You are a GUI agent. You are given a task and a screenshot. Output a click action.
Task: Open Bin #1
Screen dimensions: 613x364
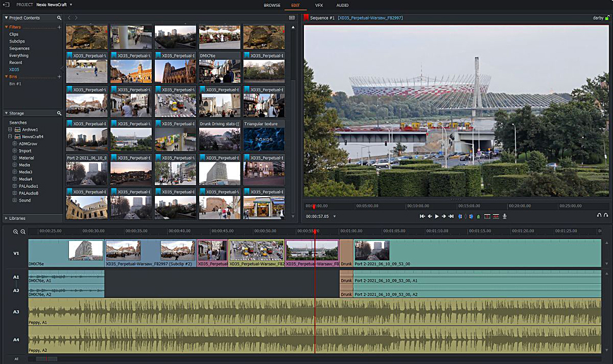[x=15, y=83]
